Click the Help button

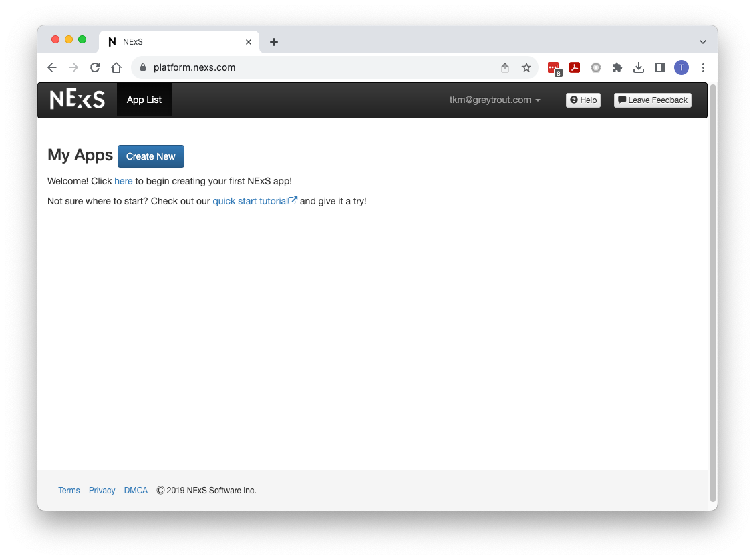click(583, 100)
